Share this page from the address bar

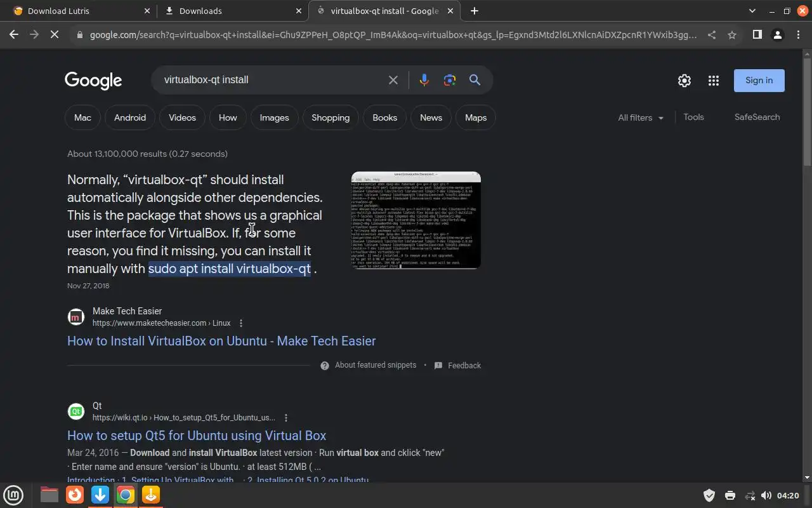[712, 35]
